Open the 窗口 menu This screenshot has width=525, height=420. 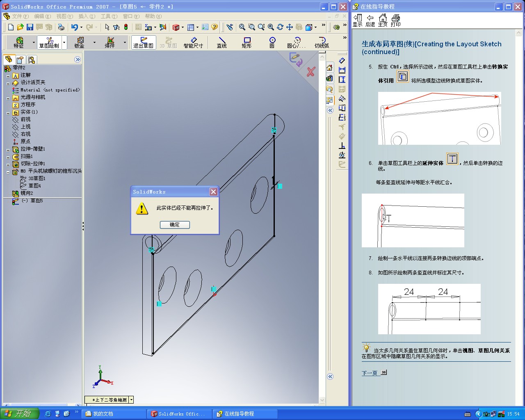tap(131, 16)
